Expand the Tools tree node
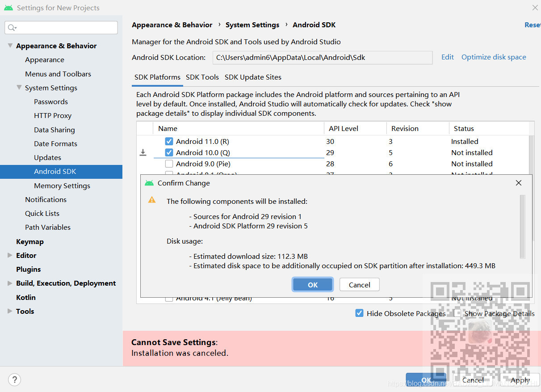Image resolution: width=541 pixels, height=392 pixels. point(10,311)
